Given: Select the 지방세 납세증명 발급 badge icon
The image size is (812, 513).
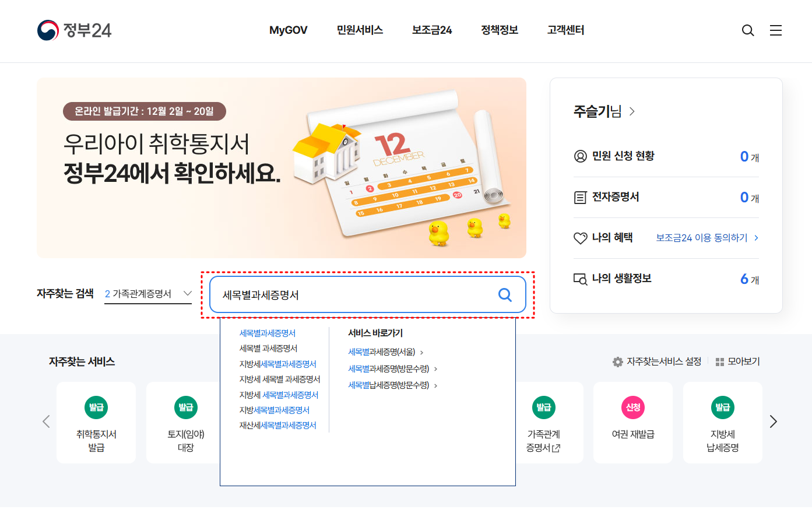Looking at the screenshot, I should click(723, 407).
